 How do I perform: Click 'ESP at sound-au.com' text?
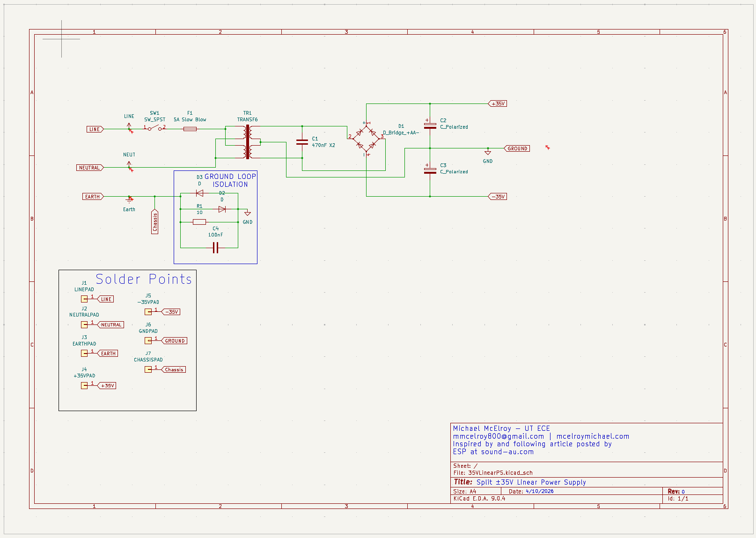493,452
